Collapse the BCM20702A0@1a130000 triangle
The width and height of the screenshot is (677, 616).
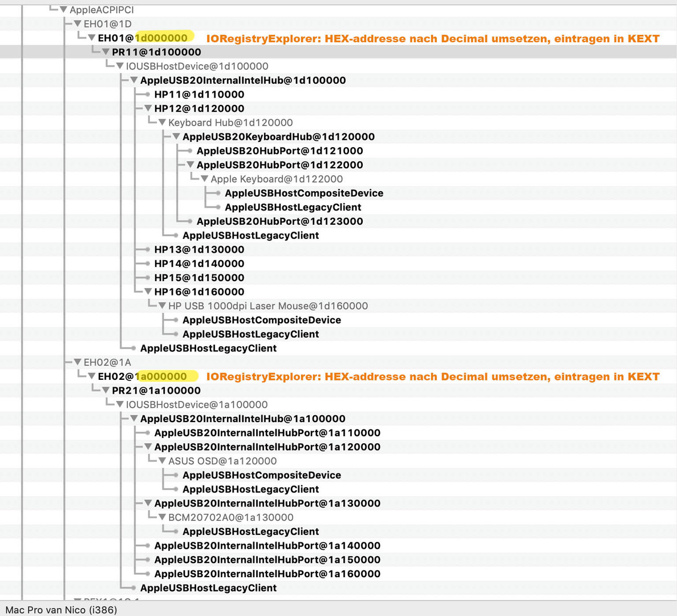(163, 517)
